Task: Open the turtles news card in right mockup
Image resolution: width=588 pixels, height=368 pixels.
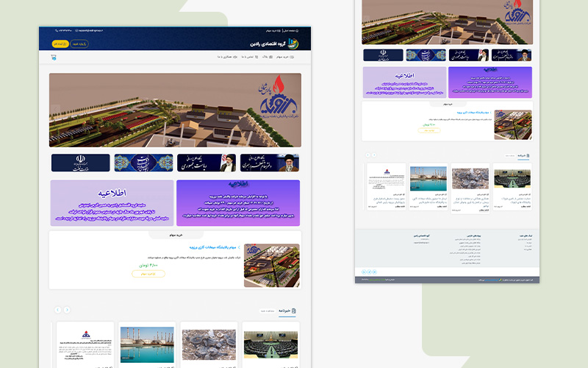Action: pos(470,188)
